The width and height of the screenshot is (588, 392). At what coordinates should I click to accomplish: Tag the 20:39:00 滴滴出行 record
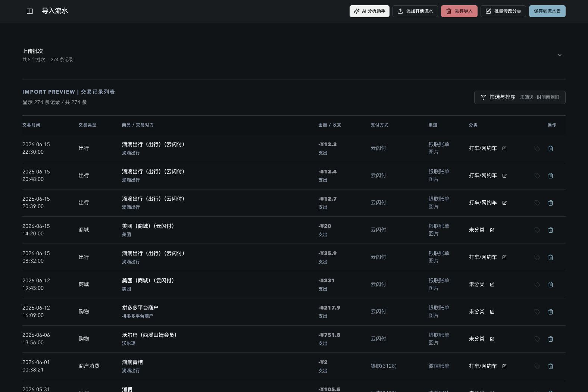point(537,203)
